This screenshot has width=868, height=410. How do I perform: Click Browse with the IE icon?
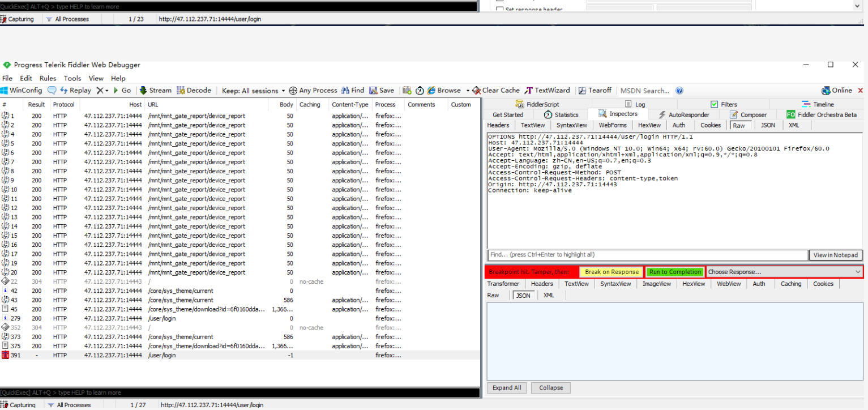point(444,91)
